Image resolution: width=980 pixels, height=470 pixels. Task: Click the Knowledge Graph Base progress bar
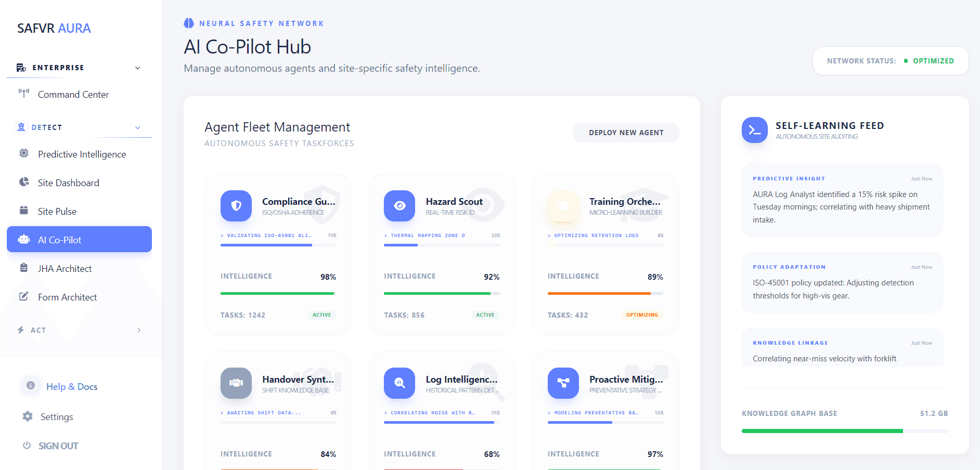pos(845,430)
